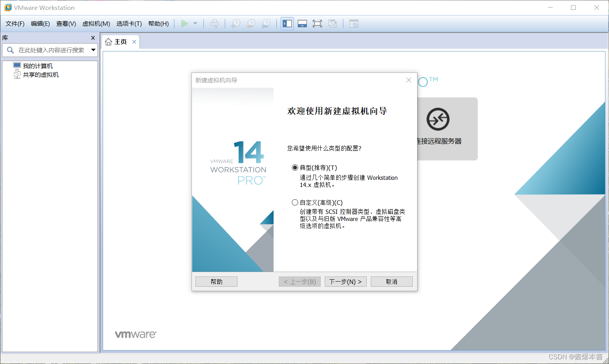Open the 选项卡(T) menu
Viewport: 609px width, 364px height.
tap(129, 24)
